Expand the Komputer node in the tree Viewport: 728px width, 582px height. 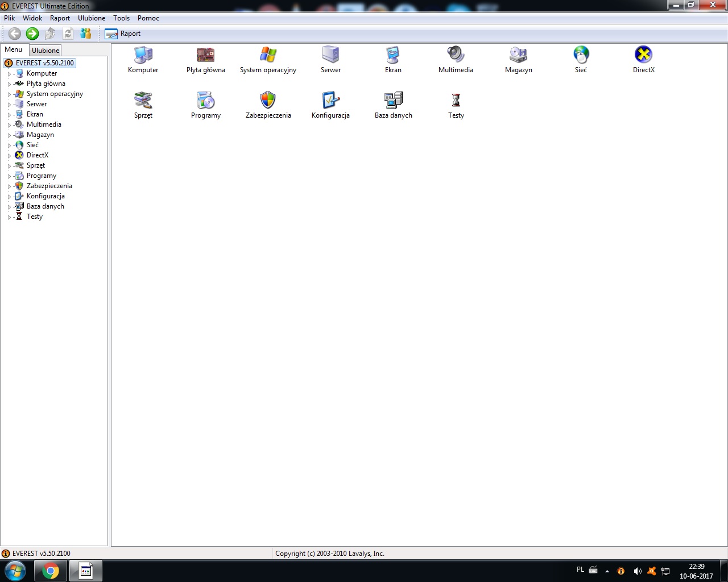(9, 74)
